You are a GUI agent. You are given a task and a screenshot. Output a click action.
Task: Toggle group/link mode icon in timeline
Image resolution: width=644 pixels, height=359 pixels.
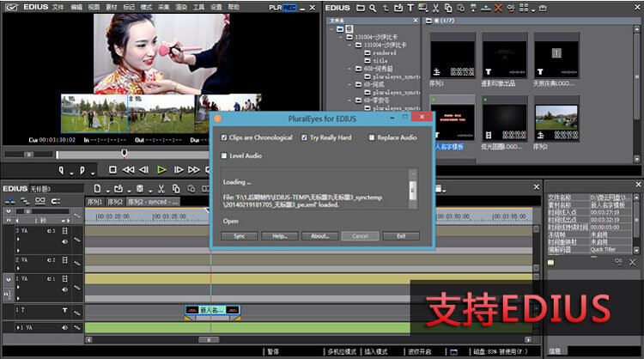click(x=39, y=201)
